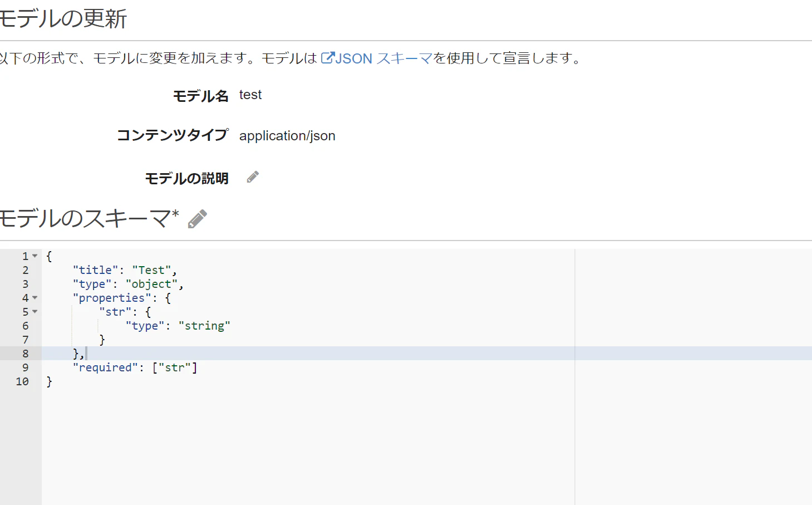Click the モデル名 label
The height and width of the screenshot is (505, 812).
200,96
